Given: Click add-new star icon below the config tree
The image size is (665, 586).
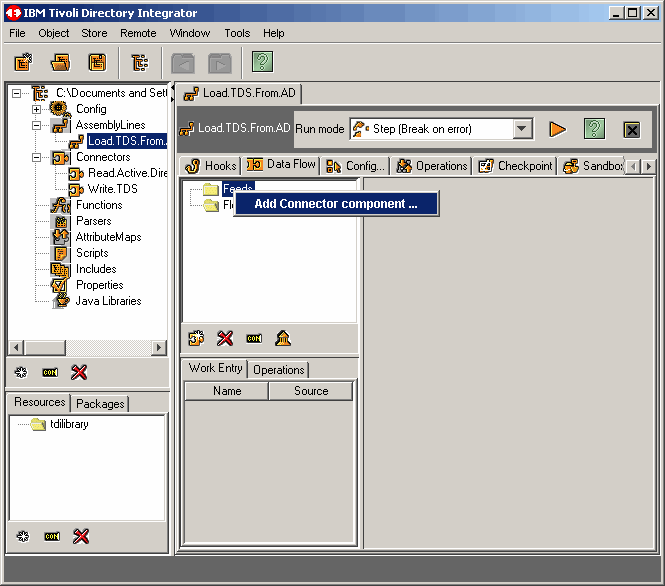Looking at the screenshot, I should (x=21, y=372).
